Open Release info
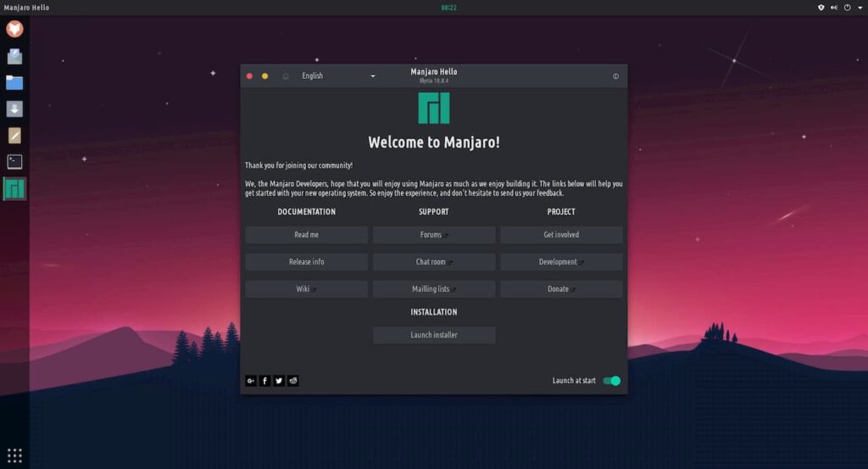 click(306, 262)
